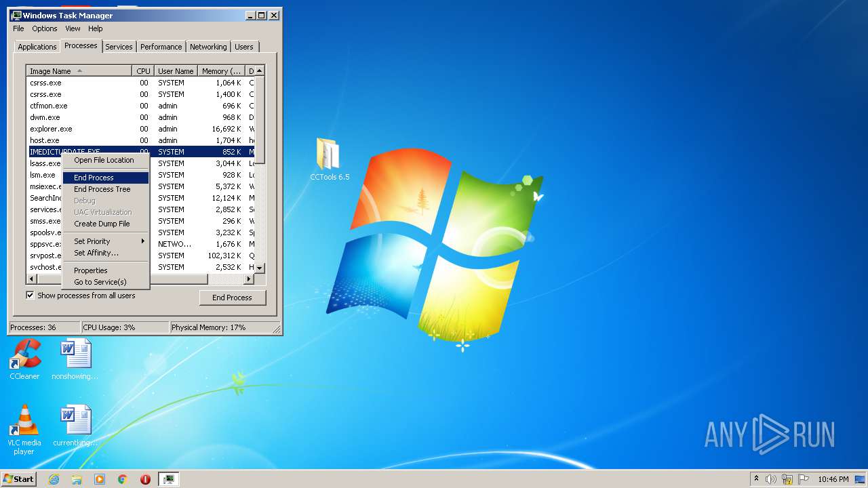868x488 pixels.
Task: Select the nonshowing Word document icon
Action: 75,359
